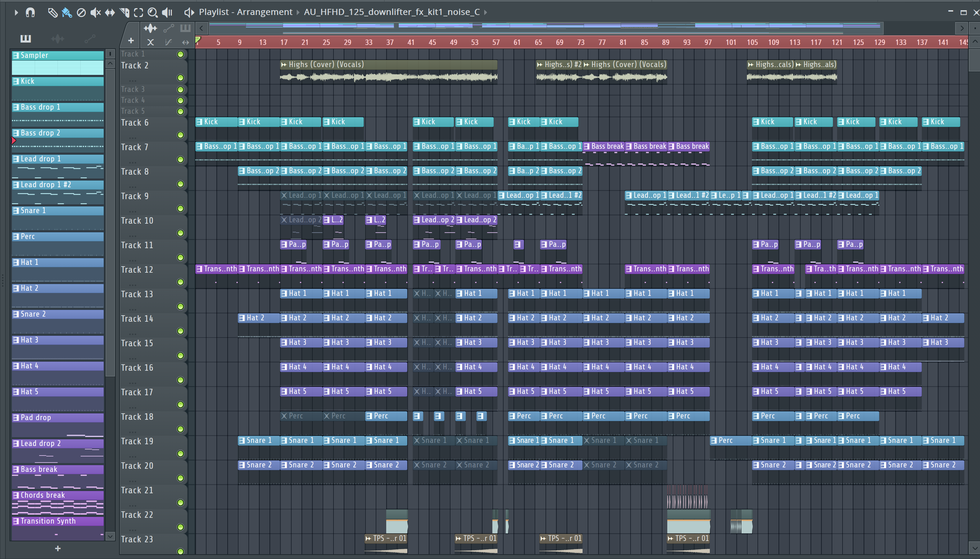Open first TPS clip menu on Track 23
This screenshot has width=980, height=559.
click(369, 539)
